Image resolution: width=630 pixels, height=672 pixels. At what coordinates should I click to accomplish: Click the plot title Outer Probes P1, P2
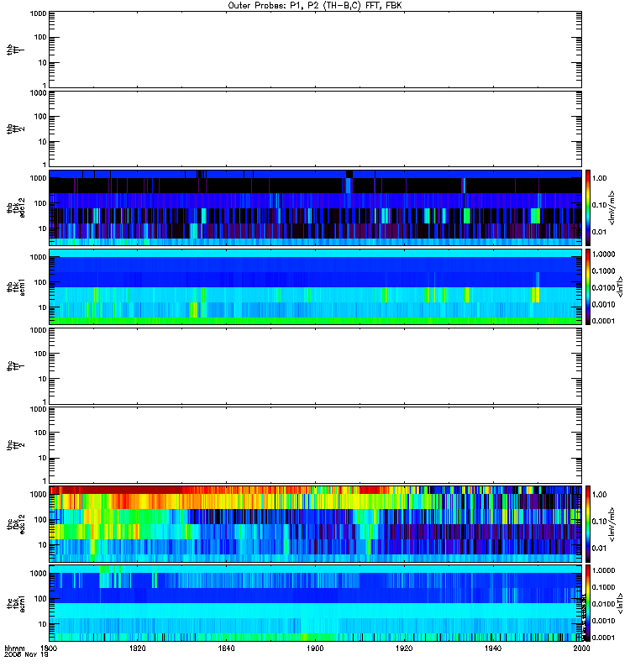point(315,6)
